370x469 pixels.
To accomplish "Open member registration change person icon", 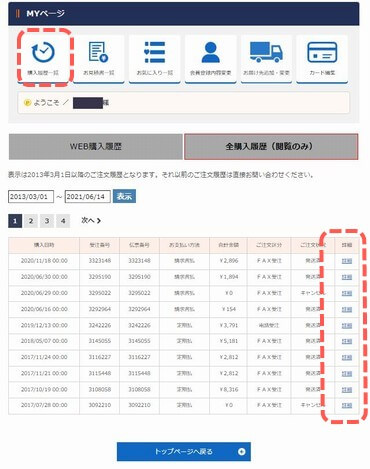I will pos(210,52).
